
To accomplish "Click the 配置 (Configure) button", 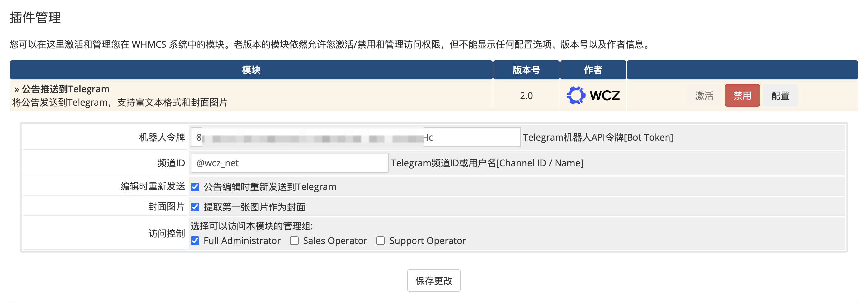I will point(780,96).
